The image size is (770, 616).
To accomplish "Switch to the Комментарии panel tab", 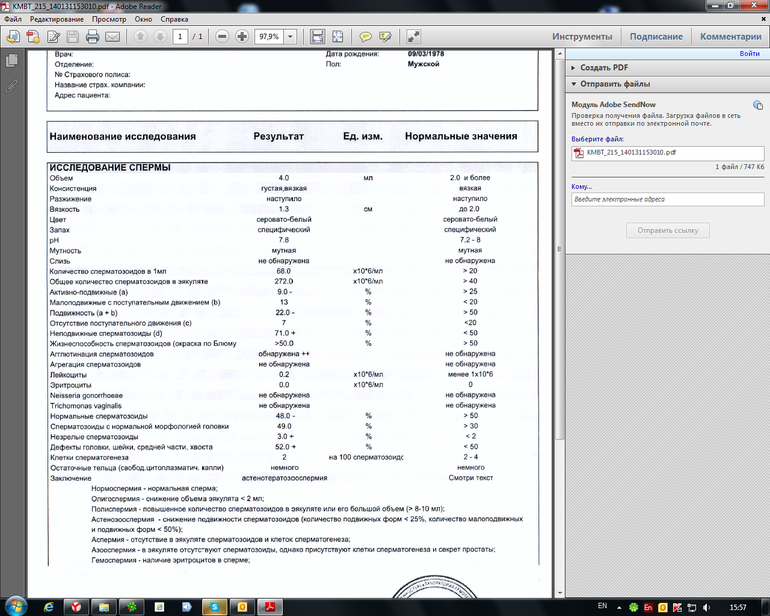I will tap(731, 37).
